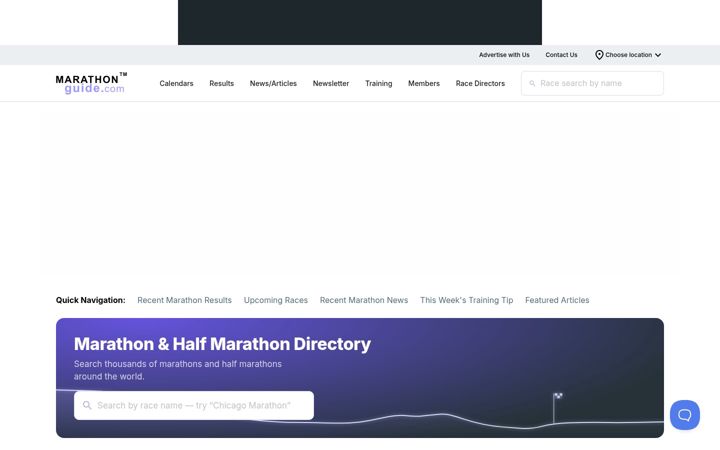The image size is (720, 450).
Task: Open the Results menu
Action: click(221, 84)
